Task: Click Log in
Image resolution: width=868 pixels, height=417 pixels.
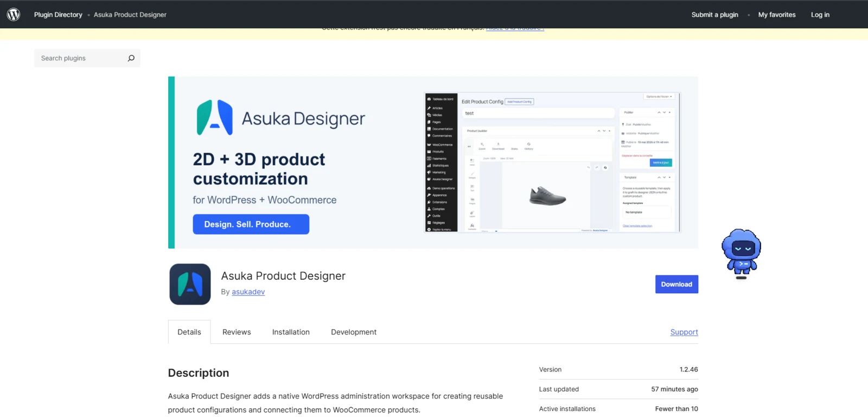Action: click(x=820, y=15)
